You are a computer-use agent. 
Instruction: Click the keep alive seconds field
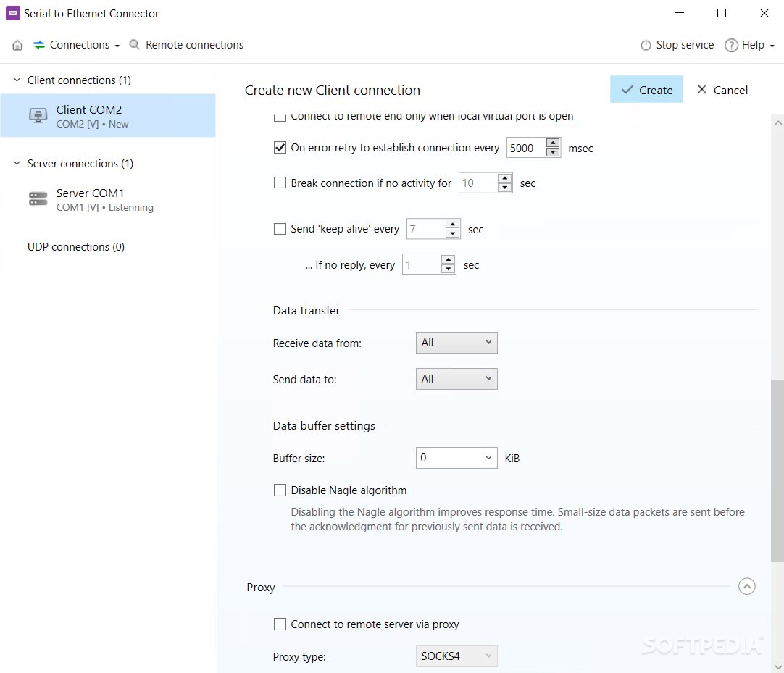(x=426, y=229)
